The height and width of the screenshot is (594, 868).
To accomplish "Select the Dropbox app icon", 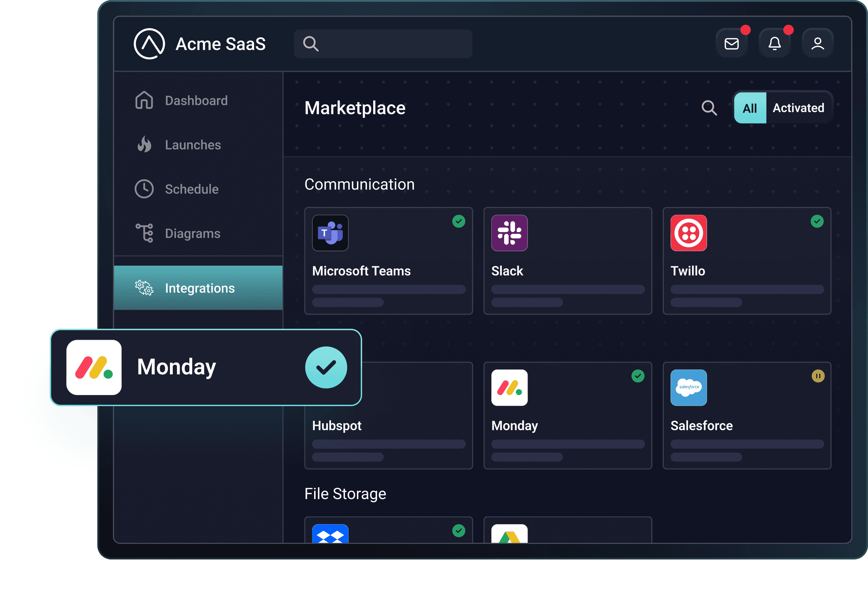I will coord(330,534).
